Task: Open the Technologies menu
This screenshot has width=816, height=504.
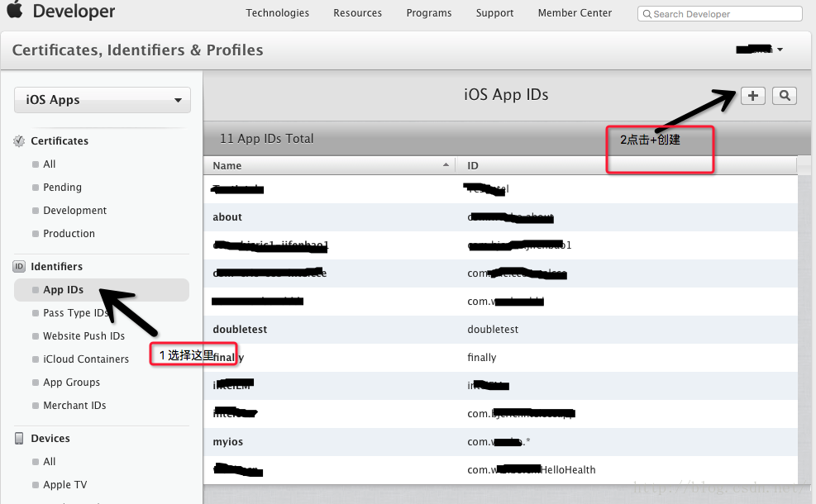Action: tap(278, 13)
